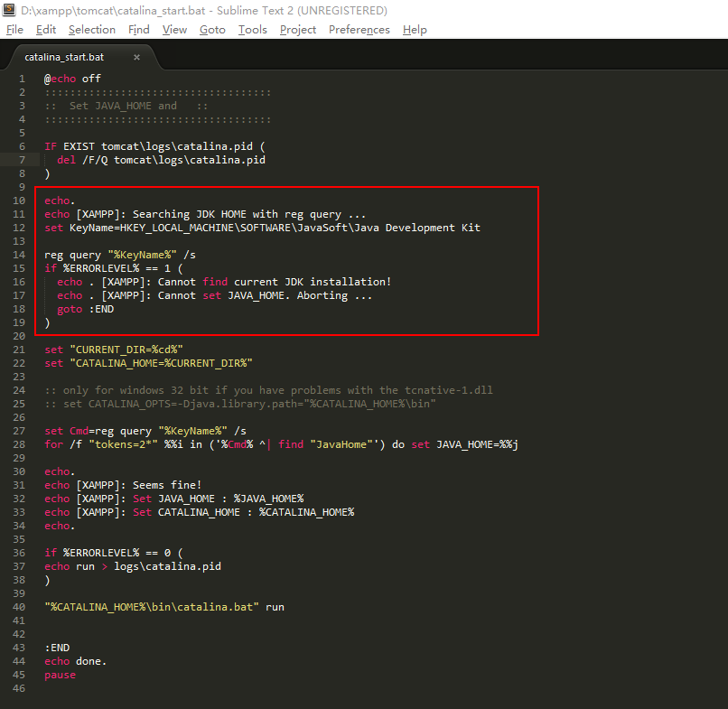Open the View menu
Screen dimensions: 728x709
(x=174, y=30)
